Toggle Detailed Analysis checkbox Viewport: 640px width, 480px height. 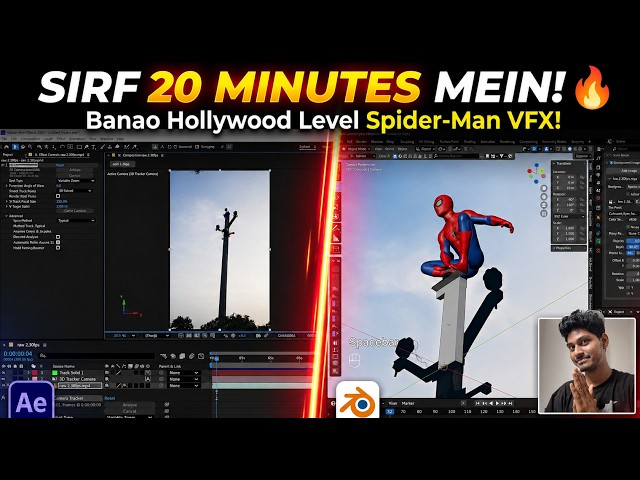click(x=58, y=237)
